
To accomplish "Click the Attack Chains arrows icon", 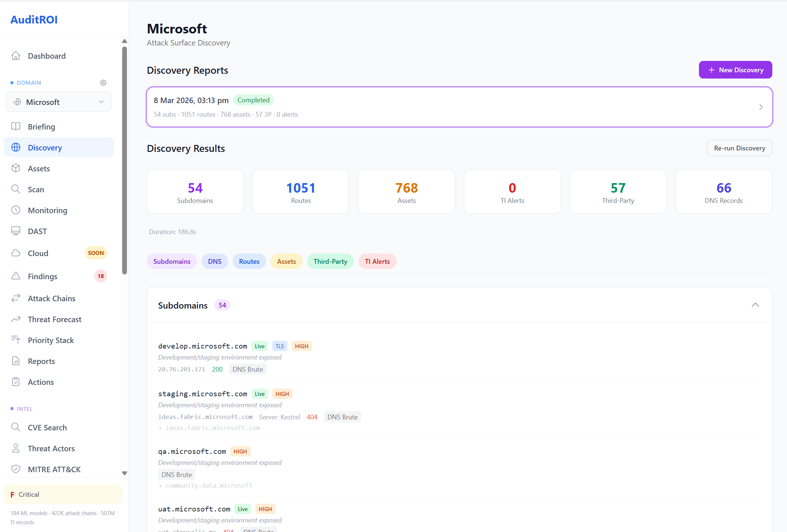I will coord(16,298).
